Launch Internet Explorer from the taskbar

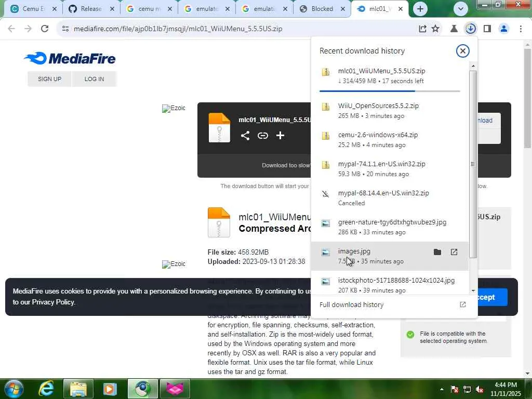(46, 389)
